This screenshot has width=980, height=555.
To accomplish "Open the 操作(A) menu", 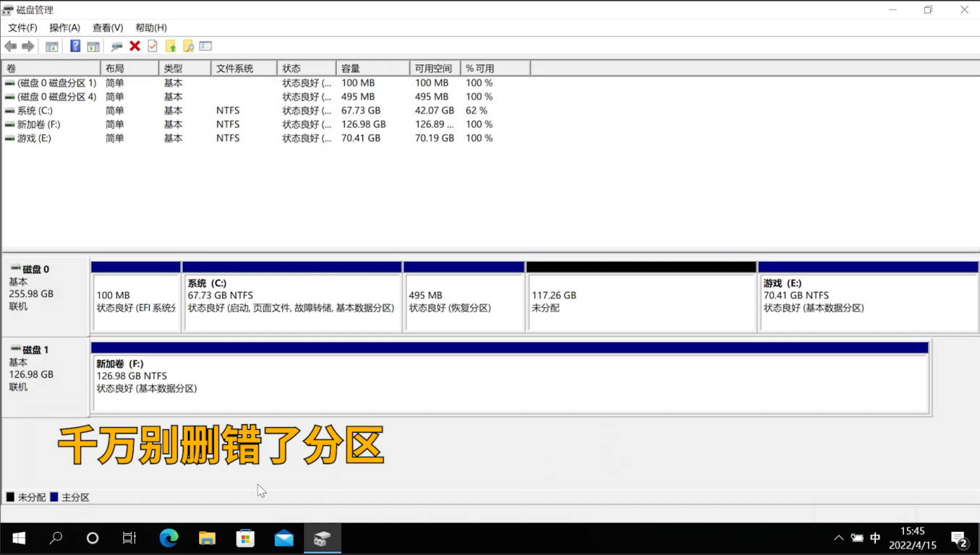I will (64, 27).
